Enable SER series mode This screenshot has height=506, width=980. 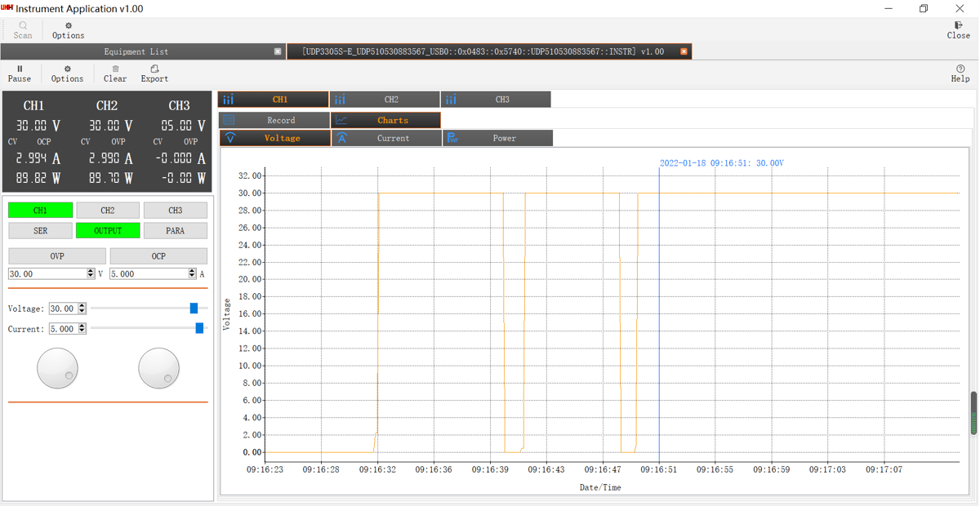[40, 231]
